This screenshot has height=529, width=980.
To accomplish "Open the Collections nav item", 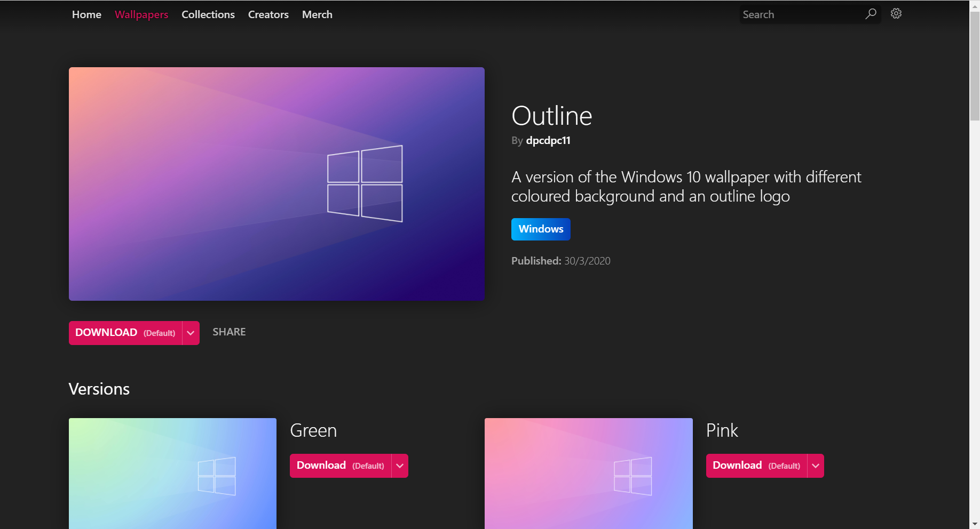I will (208, 14).
